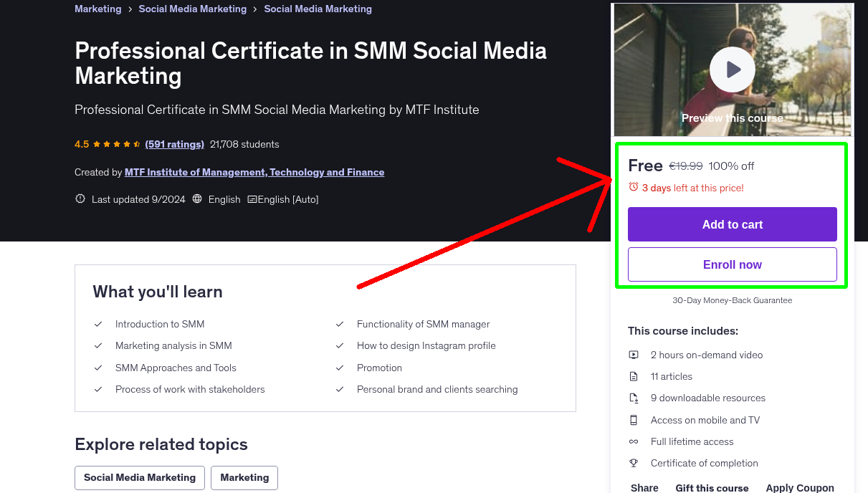This screenshot has height=493, width=868.
Task: Click checkmark next to Process of work with stakeholders
Action: tap(98, 389)
